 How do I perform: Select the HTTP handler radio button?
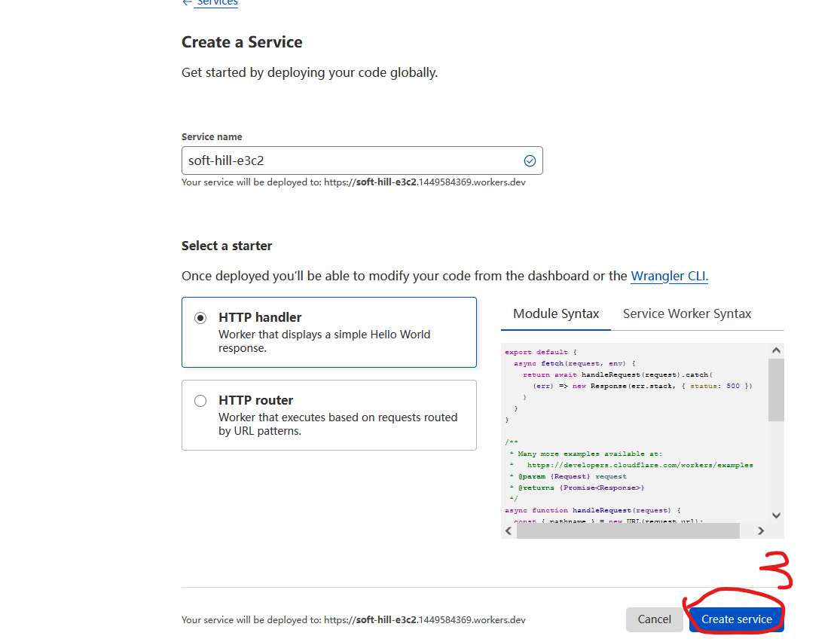pyautogui.click(x=200, y=318)
